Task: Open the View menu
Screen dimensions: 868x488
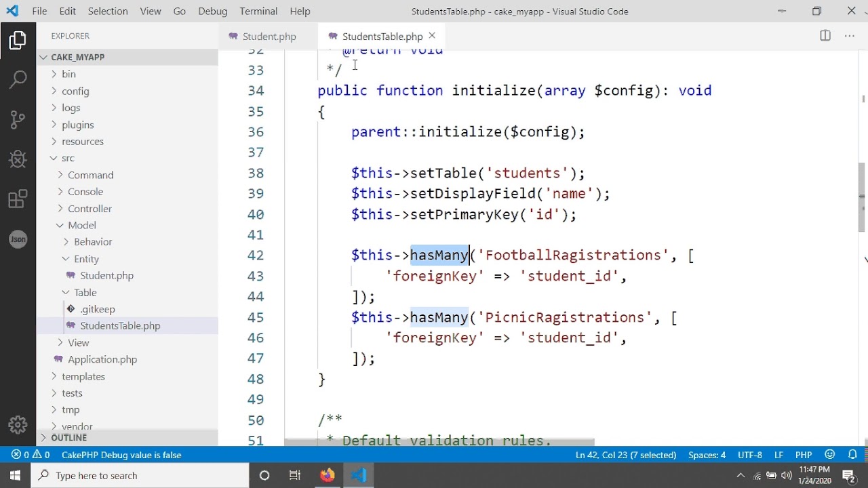Action: tap(151, 11)
